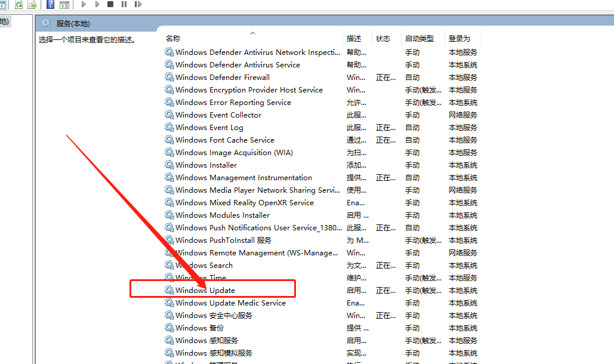Select Windows Image Acquisition (WIA) name
Viewport: 614px width, 364px height.
(x=234, y=153)
